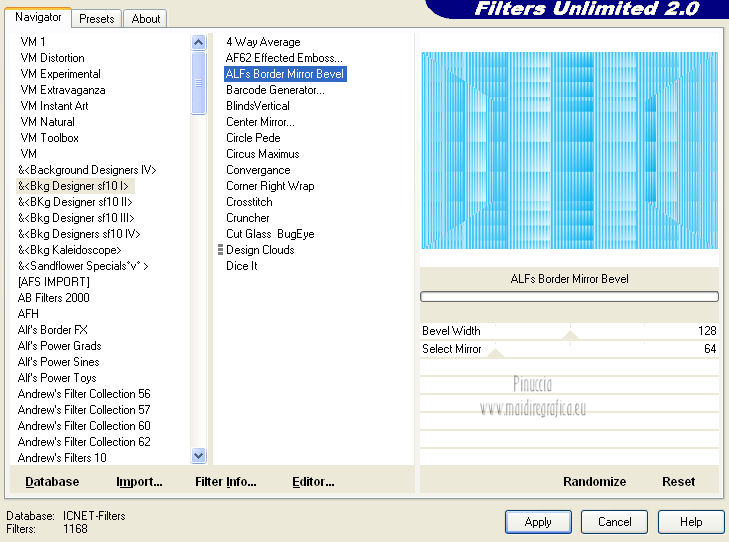Viewport: 729px width, 542px height.
Task: Open the Database button
Action: coord(52,482)
